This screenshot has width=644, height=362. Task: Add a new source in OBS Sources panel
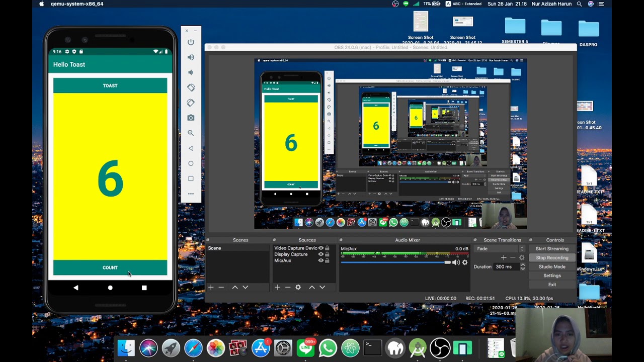[x=277, y=287]
